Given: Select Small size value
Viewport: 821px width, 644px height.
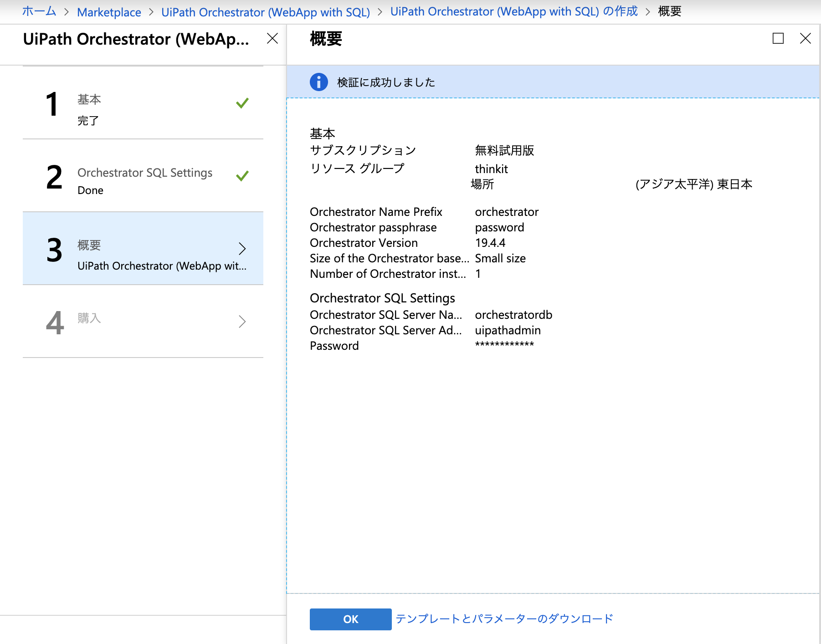Looking at the screenshot, I should click(x=500, y=258).
